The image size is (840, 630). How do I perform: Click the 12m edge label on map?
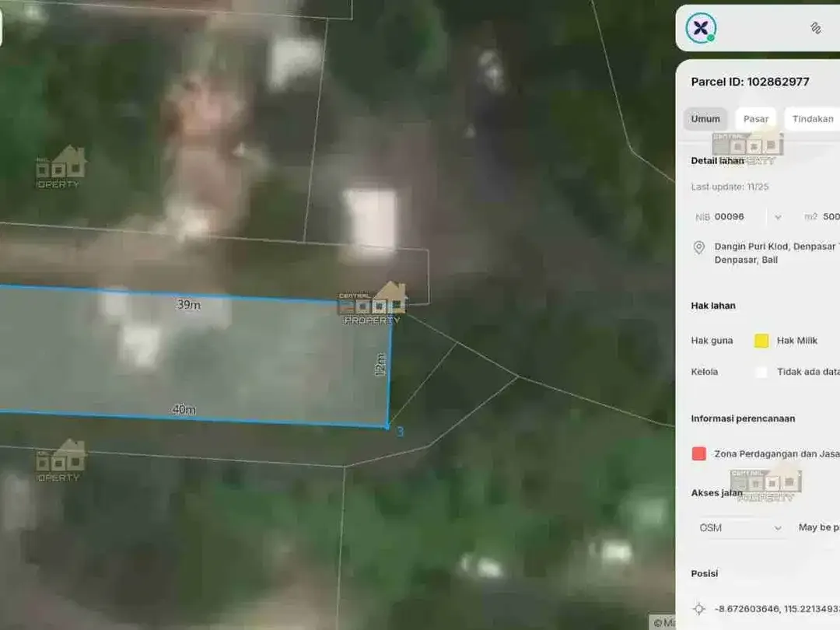coord(380,364)
